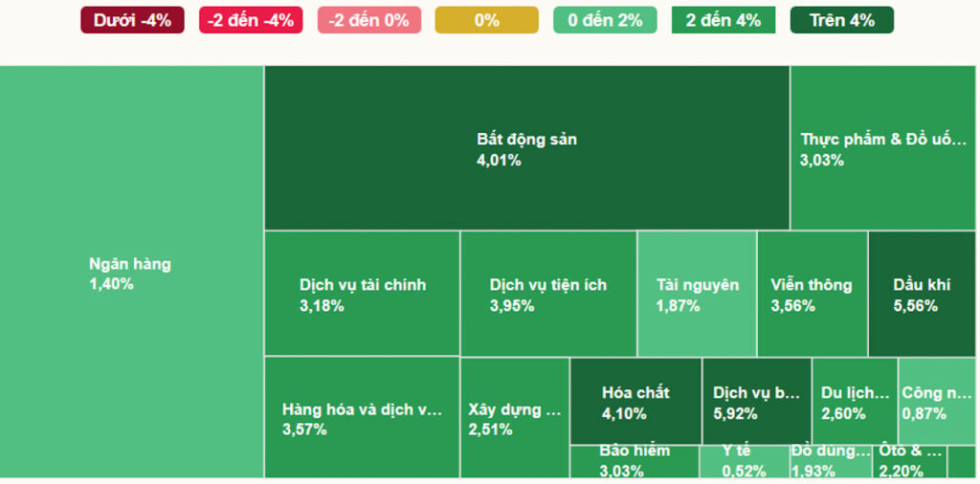The height and width of the screenshot is (484, 980).
Task: Select the '-2 đến -4%' legend chip
Action: click(251, 20)
